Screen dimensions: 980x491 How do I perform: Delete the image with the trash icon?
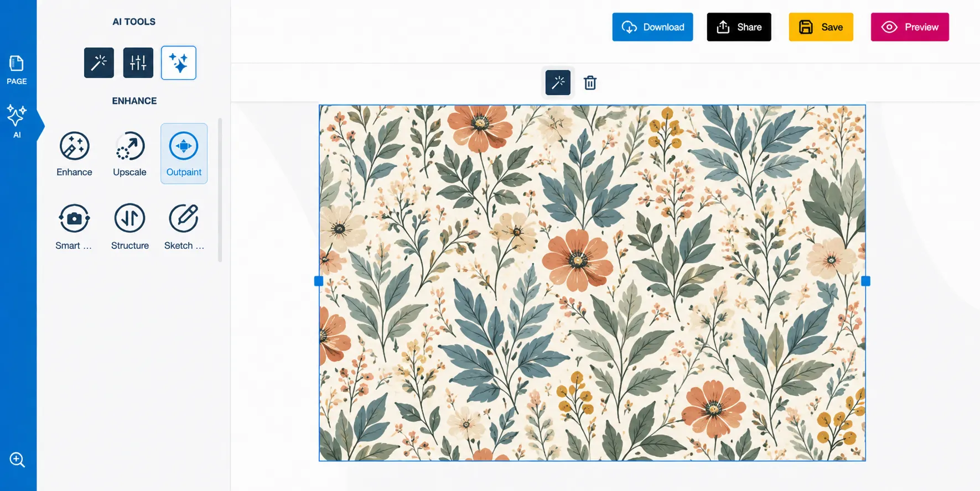pos(590,83)
